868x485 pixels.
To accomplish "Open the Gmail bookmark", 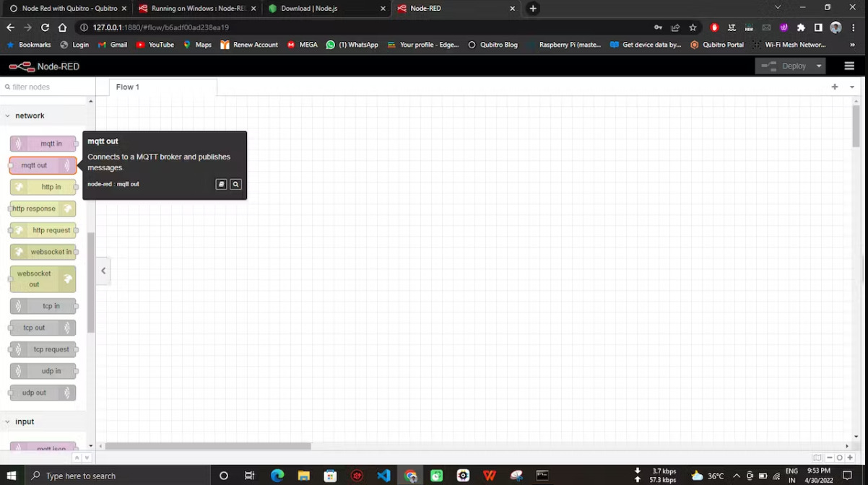I will point(113,45).
